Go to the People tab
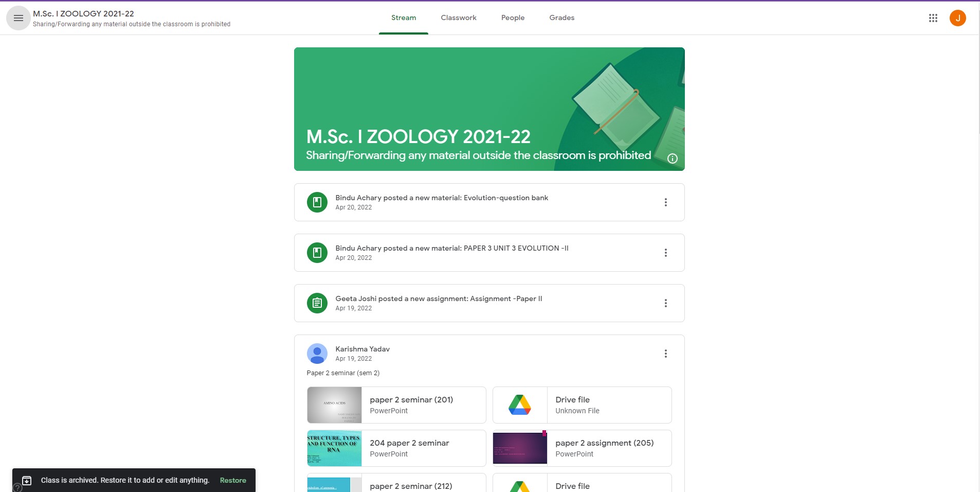Image resolution: width=980 pixels, height=492 pixels. (x=513, y=18)
